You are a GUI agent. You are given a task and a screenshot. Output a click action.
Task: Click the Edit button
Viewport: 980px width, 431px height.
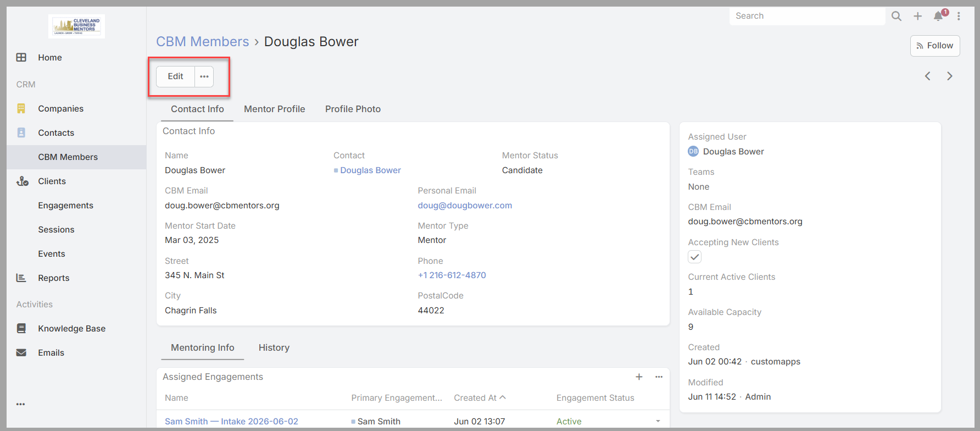(176, 76)
